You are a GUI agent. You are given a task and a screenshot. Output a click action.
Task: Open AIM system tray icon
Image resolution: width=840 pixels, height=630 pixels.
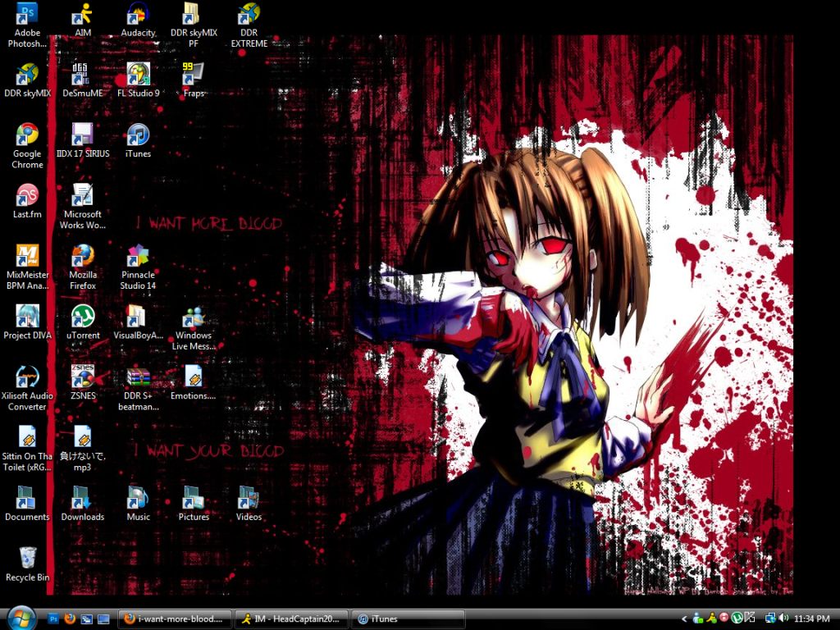point(711,619)
